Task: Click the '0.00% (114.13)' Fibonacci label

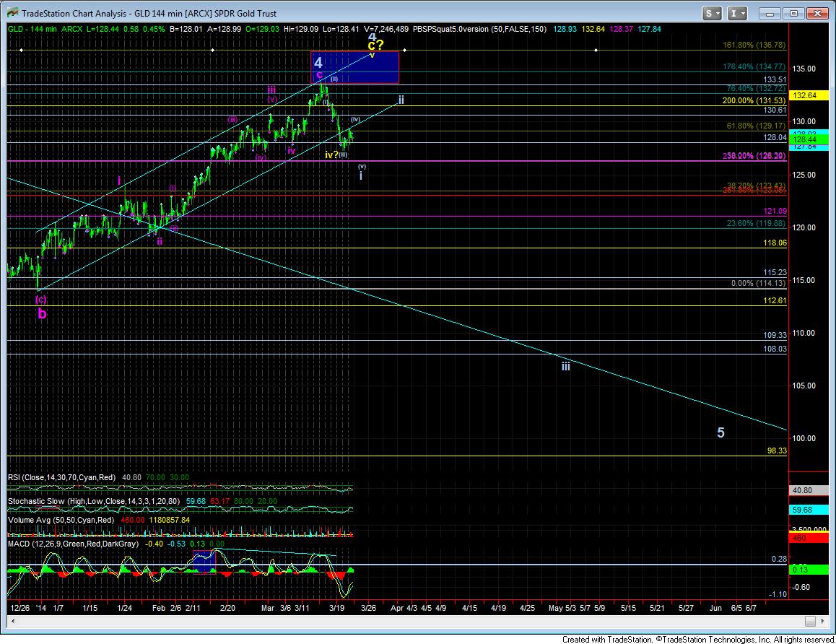Action: (x=758, y=284)
